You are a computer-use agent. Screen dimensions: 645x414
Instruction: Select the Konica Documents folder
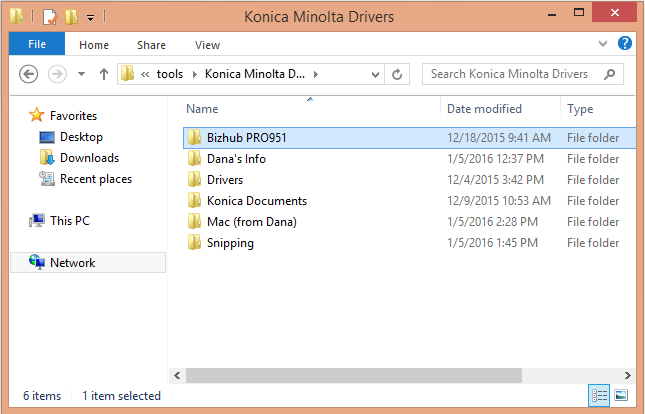[257, 201]
